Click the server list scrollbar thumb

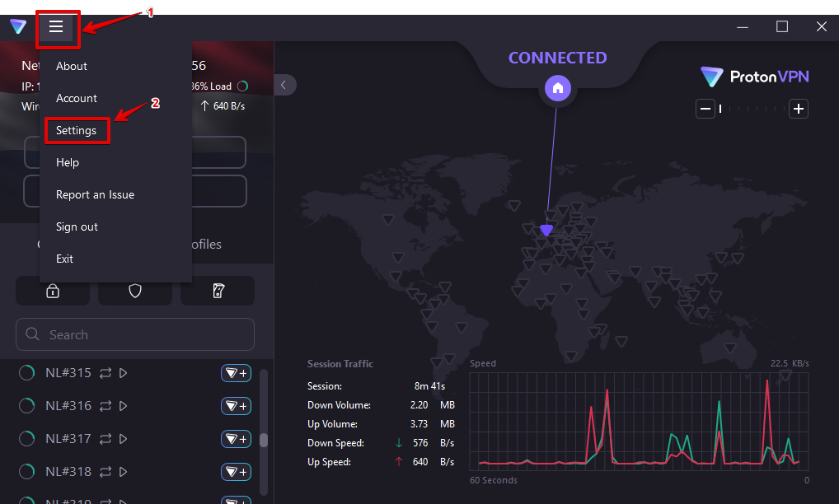pos(264,440)
